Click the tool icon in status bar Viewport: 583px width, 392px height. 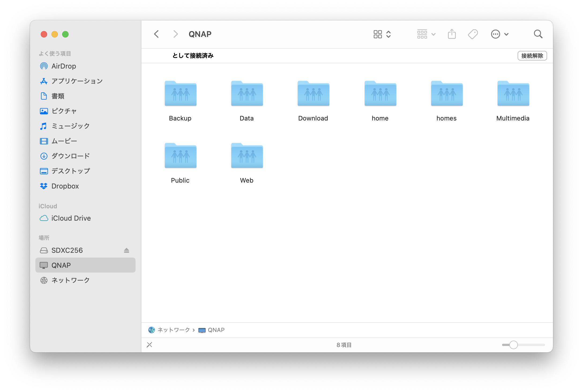click(x=150, y=345)
